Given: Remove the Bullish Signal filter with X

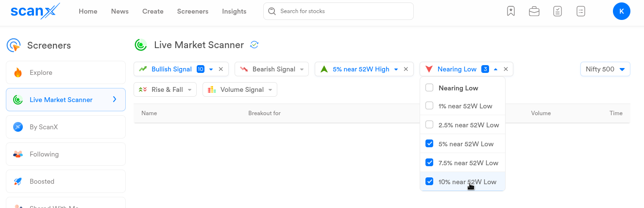Looking at the screenshot, I should (221, 69).
